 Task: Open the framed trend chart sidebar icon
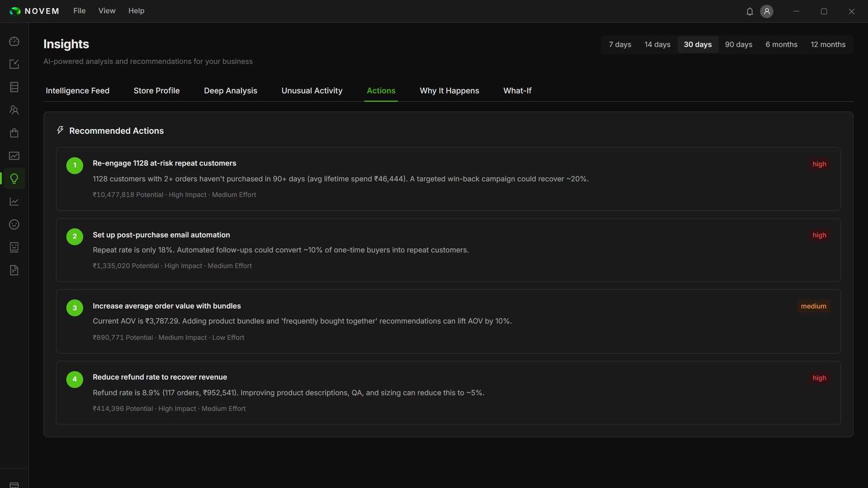pos(14,156)
